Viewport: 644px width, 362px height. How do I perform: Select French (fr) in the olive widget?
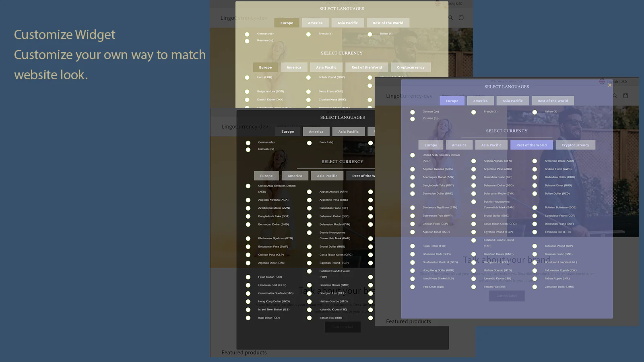point(308,34)
